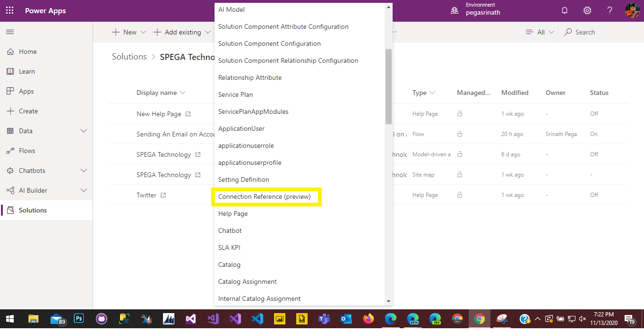The height and width of the screenshot is (332, 644).
Task: Open the user profile avatar
Action: [632, 10]
